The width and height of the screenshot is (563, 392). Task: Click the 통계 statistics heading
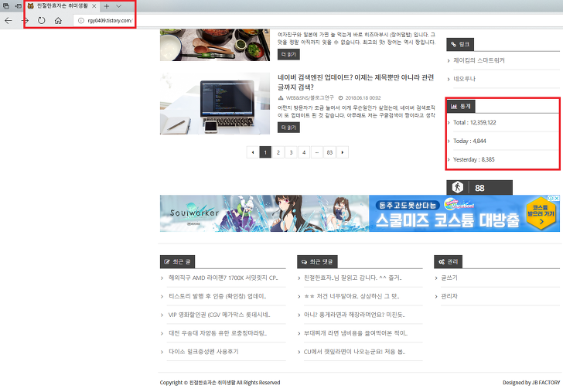coord(461,106)
